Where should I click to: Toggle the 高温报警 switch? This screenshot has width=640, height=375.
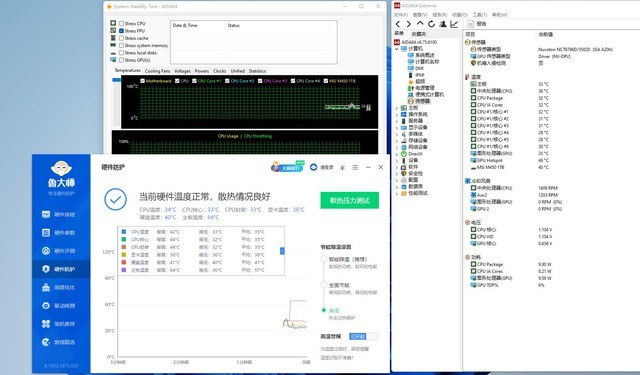[x=363, y=336]
